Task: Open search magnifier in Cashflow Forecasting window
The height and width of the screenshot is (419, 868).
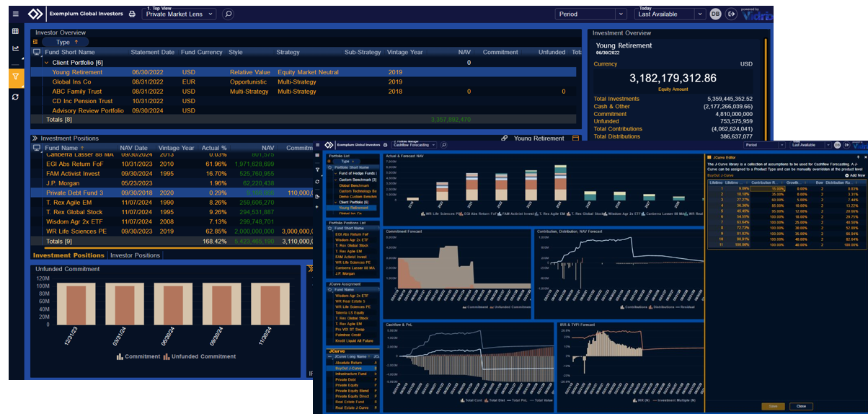Action: click(x=444, y=144)
